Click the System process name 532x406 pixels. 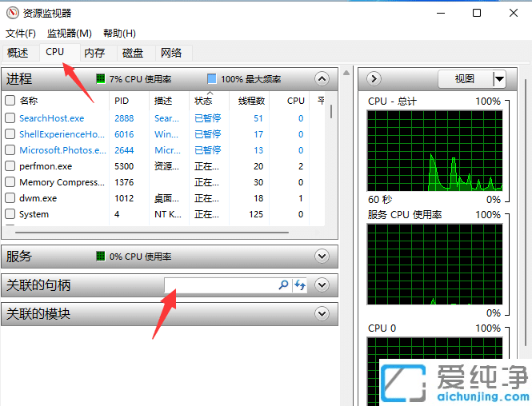(34, 214)
